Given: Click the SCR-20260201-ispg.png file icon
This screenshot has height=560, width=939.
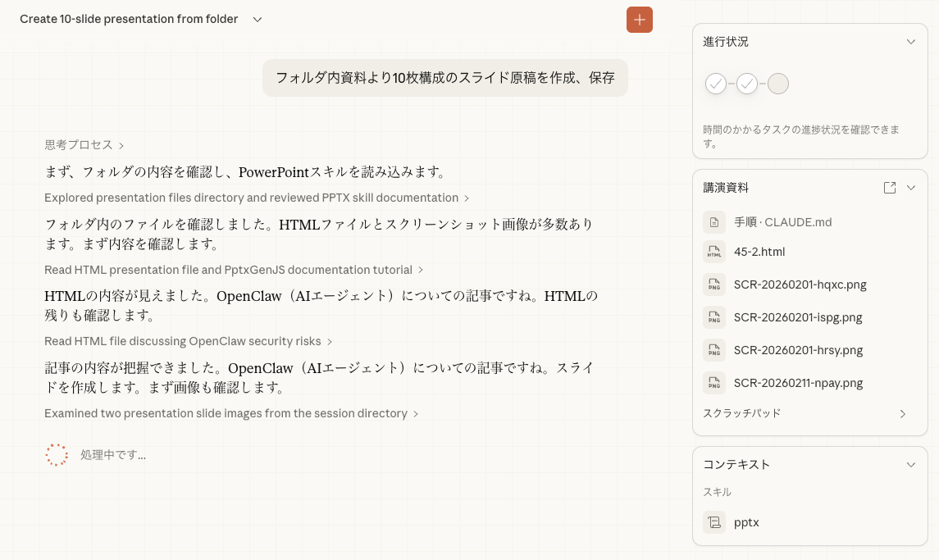Looking at the screenshot, I should point(714,317).
